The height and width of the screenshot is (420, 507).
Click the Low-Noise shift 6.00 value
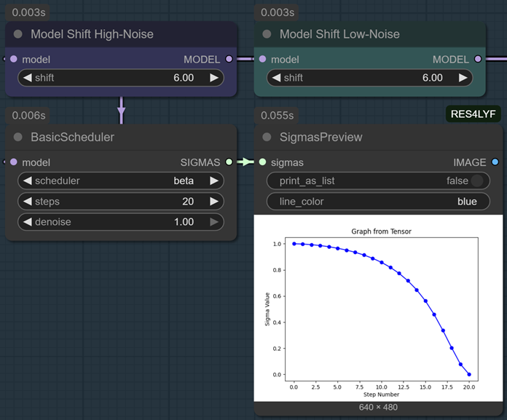pyautogui.click(x=432, y=78)
